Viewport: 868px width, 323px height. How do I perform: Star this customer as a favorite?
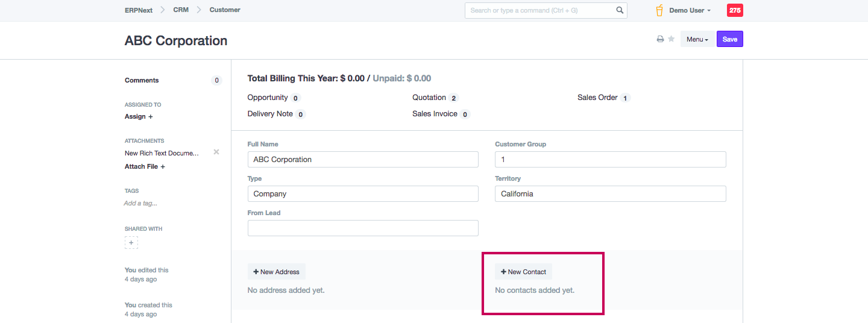(x=671, y=39)
